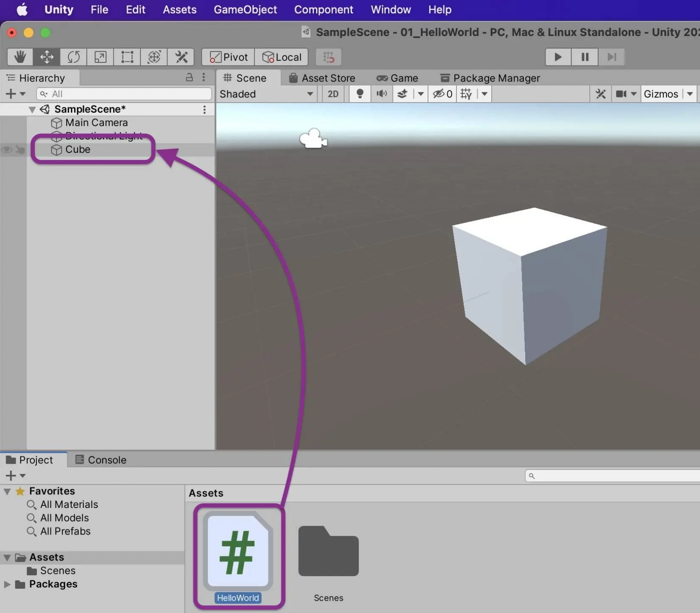Image resolution: width=700 pixels, height=613 pixels.
Task: Select the Hand tool
Action: 20,57
